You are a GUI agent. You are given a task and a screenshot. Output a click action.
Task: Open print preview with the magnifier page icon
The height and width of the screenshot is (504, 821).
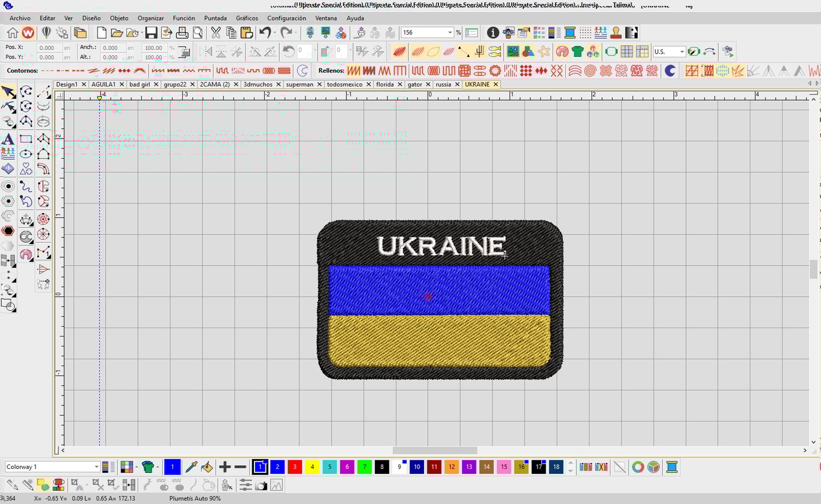198,33
